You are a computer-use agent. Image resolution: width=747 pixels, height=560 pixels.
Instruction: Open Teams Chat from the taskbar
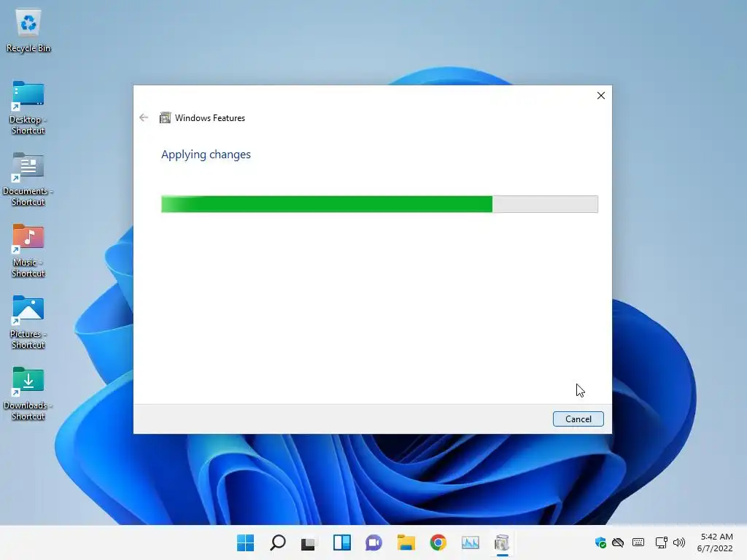click(x=374, y=542)
